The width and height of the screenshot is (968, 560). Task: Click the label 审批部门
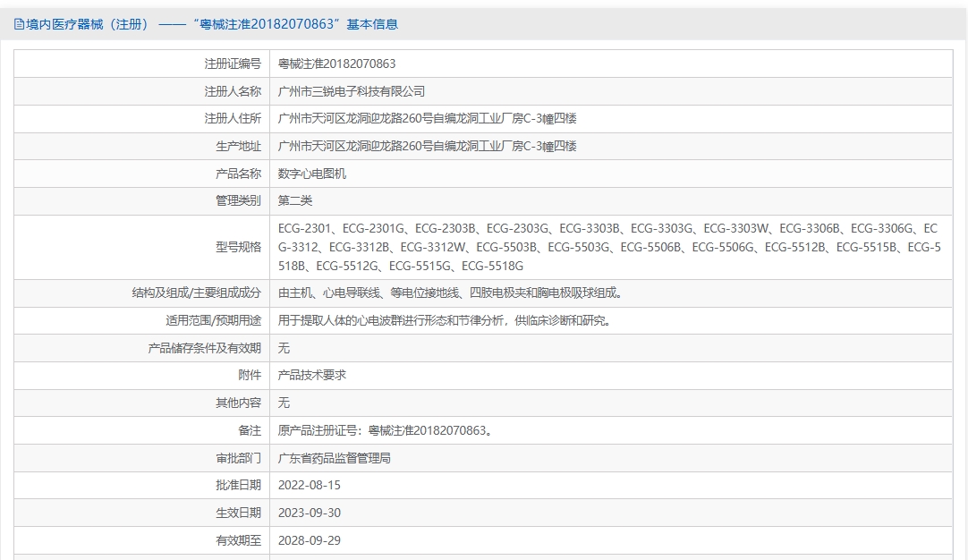[x=238, y=458]
